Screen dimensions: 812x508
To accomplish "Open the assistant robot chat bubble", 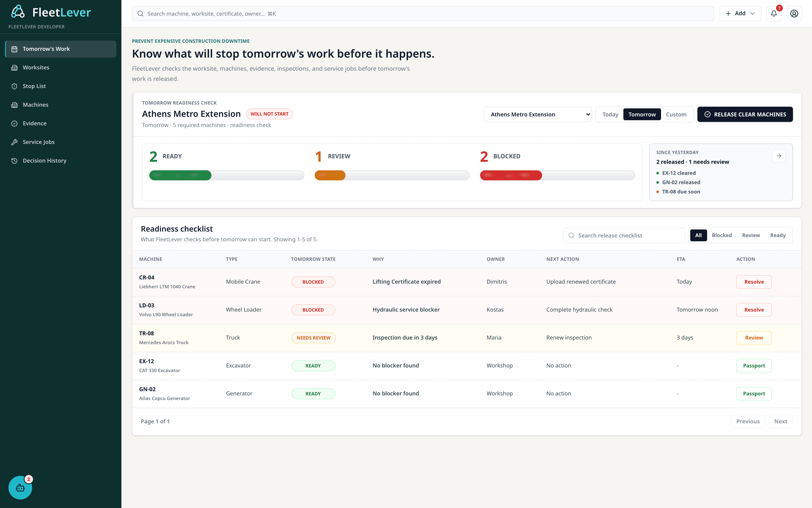I will coord(20,487).
